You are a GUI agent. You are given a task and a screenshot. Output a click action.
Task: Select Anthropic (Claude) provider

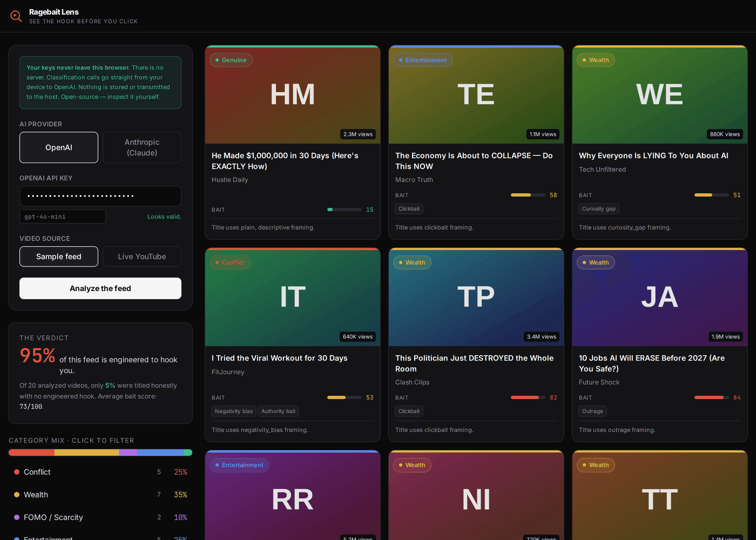click(x=142, y=147)
